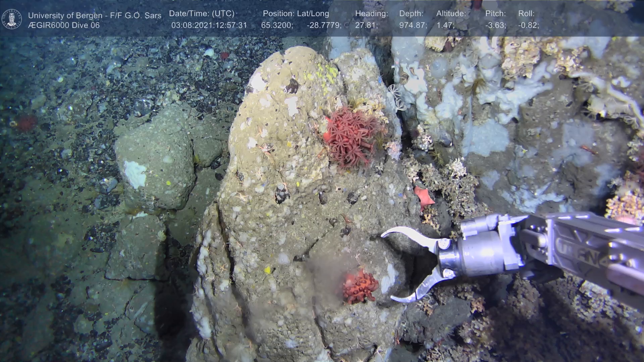The image size is (644, 362).
Task: Click the heading value 27.81
Action: click(x=366, y=25)
